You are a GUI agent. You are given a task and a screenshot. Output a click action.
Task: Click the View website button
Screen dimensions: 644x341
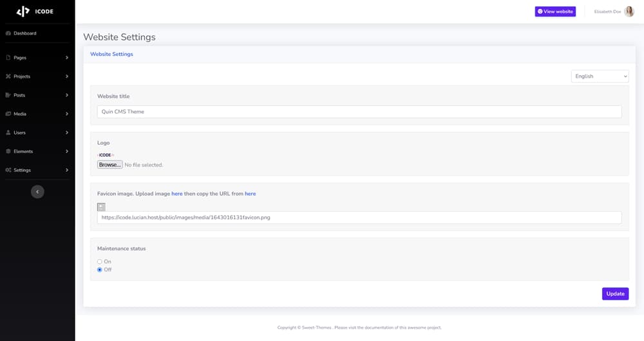(554, 12)
